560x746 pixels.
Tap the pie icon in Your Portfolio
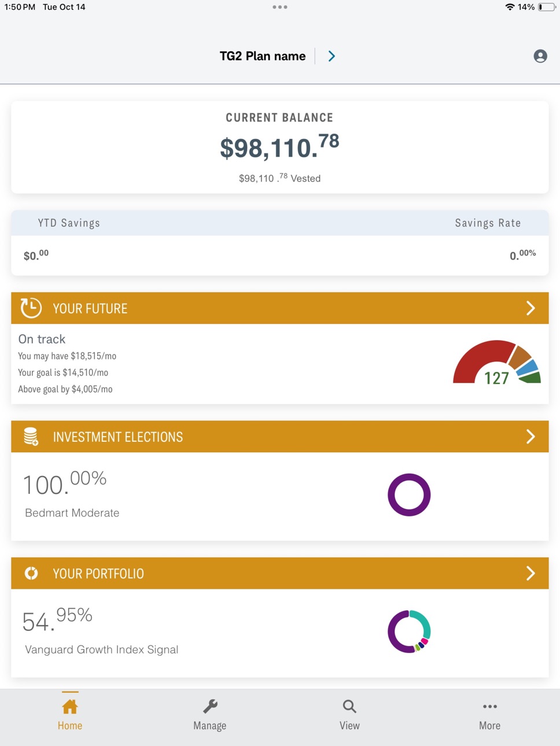point(31,573)
